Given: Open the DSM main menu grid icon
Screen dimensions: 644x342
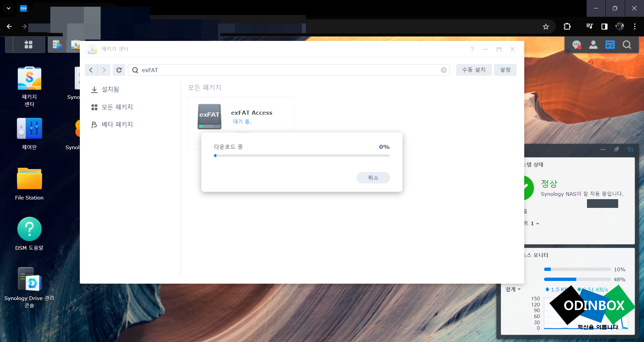Looking at the screenshot, I should click(x=29, y=45).
